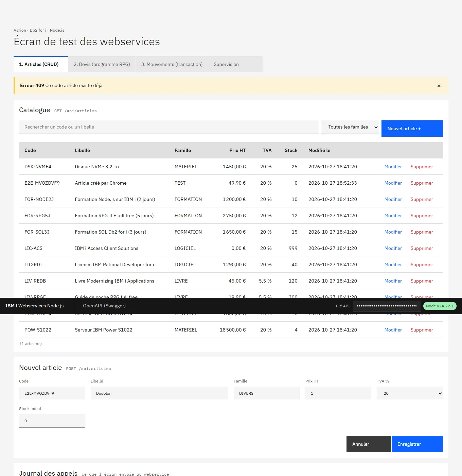Open the TVA % dropdown in Nouvel article
Viewport: 462px width, 476px height.
[x=410, y=393]
